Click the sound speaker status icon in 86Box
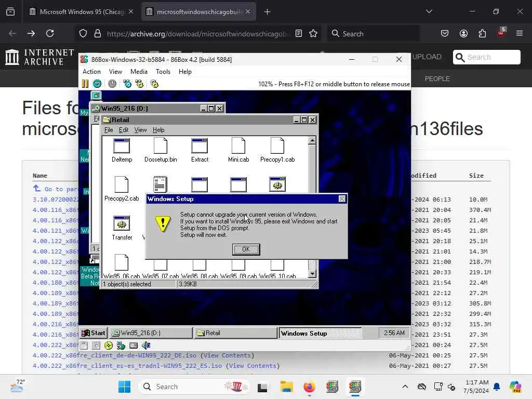 point(146,345)
